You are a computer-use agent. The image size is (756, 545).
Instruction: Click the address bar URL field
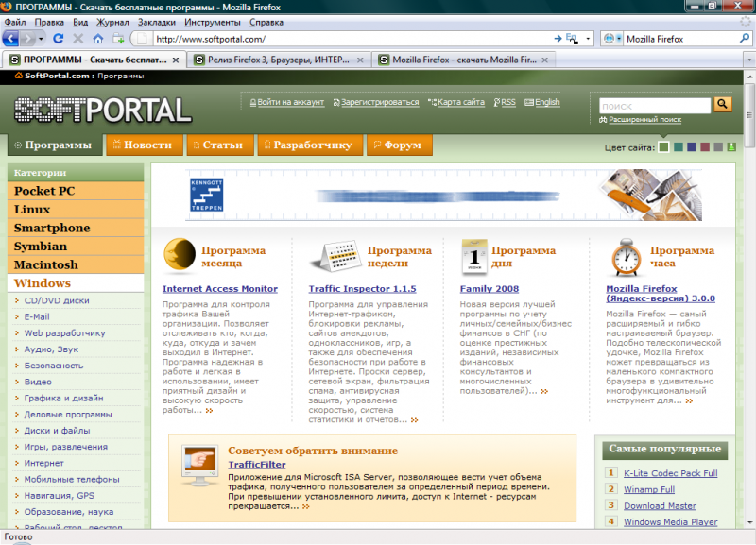point(352,39)
